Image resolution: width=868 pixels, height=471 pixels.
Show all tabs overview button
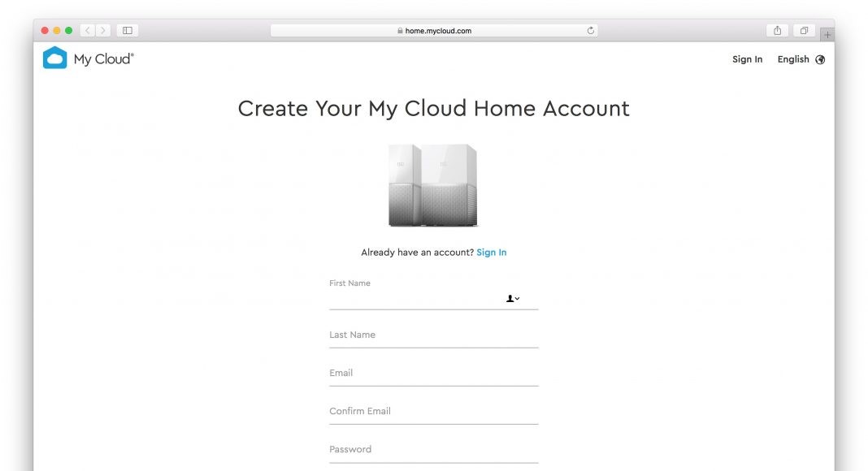click(804, 30)
